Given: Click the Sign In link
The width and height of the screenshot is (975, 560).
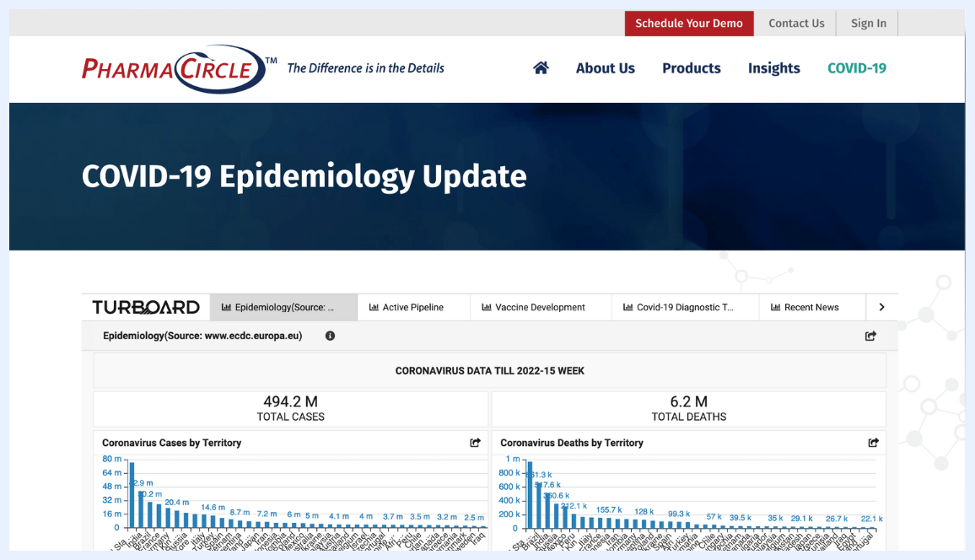Looking at the screenshot, I should [869, 23].
